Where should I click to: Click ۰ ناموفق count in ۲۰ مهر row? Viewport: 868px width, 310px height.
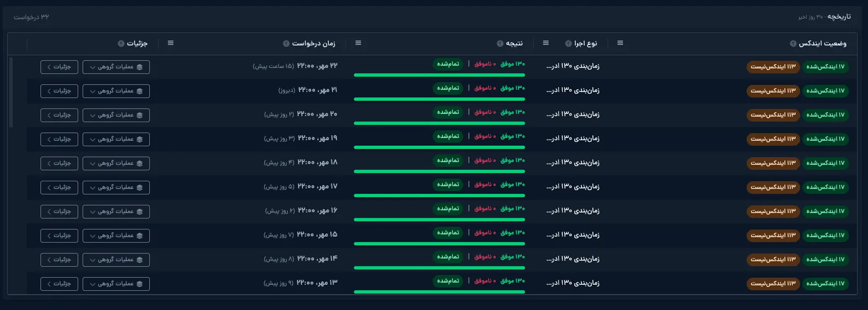[485, 112]
